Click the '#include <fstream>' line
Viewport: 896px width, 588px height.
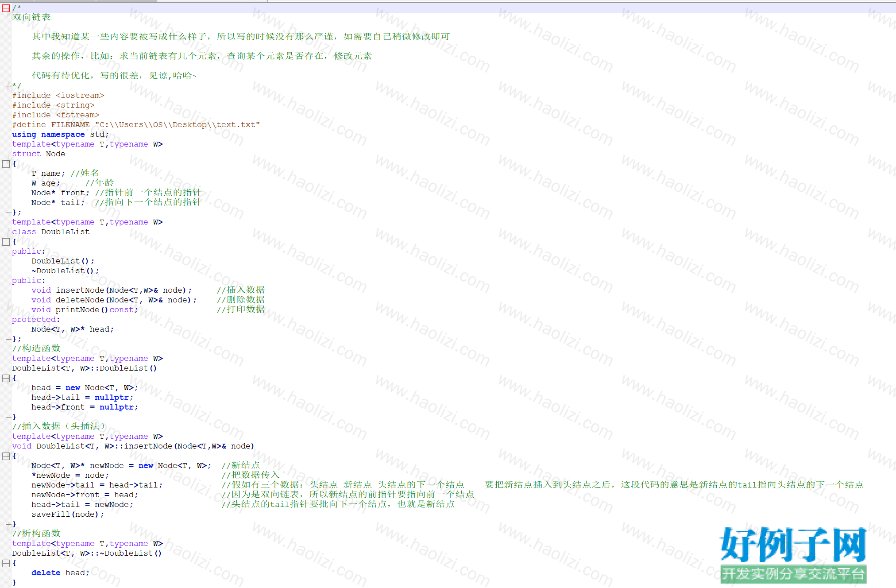(56, 115)
